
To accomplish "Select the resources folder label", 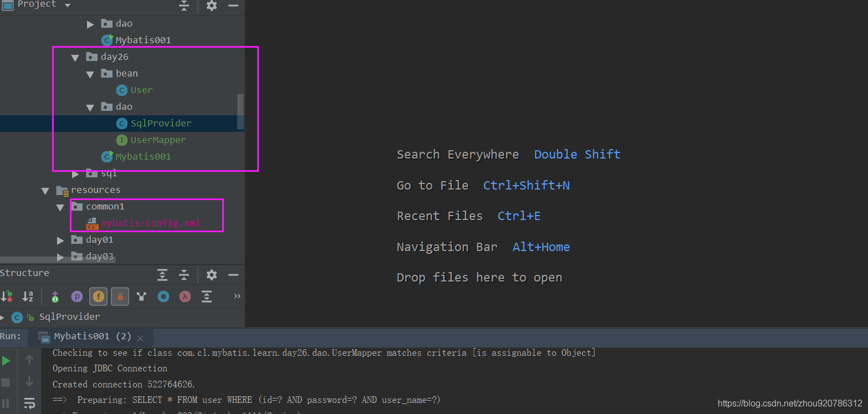I will point(95,190).
